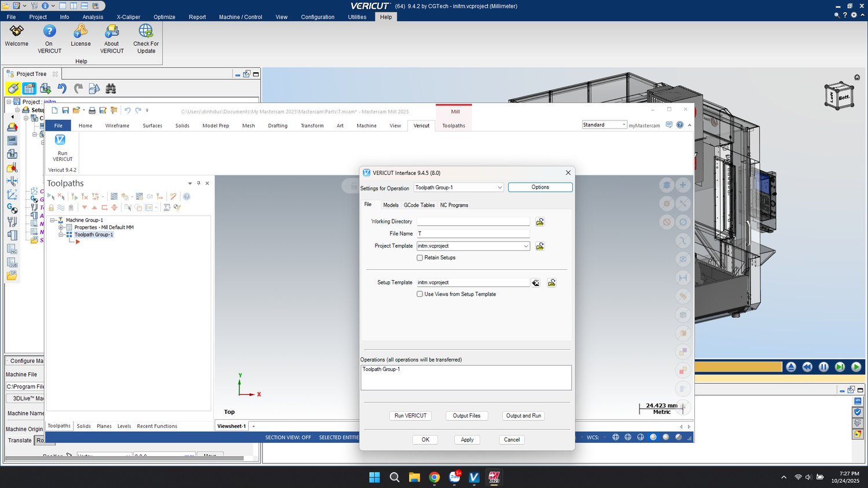
Task: Click Save icon in Mastercam quick access toolbar
Action: tap(65, 111)
